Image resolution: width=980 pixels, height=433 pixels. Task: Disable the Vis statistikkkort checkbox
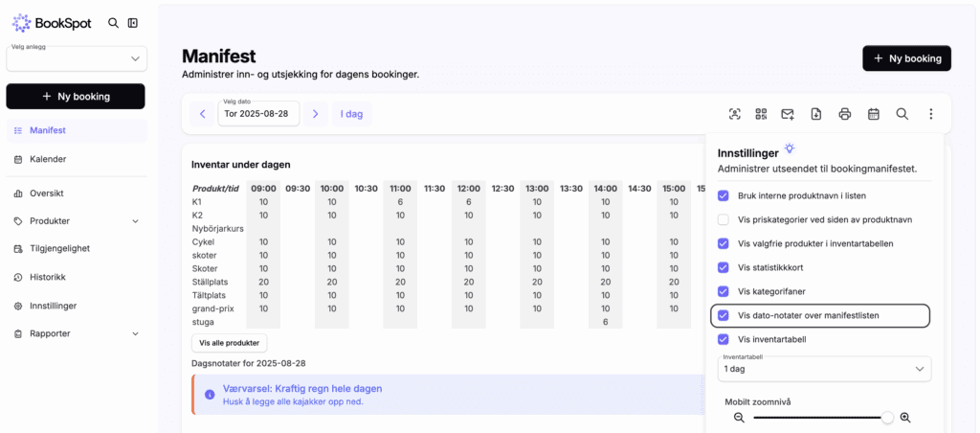point(724,267)
